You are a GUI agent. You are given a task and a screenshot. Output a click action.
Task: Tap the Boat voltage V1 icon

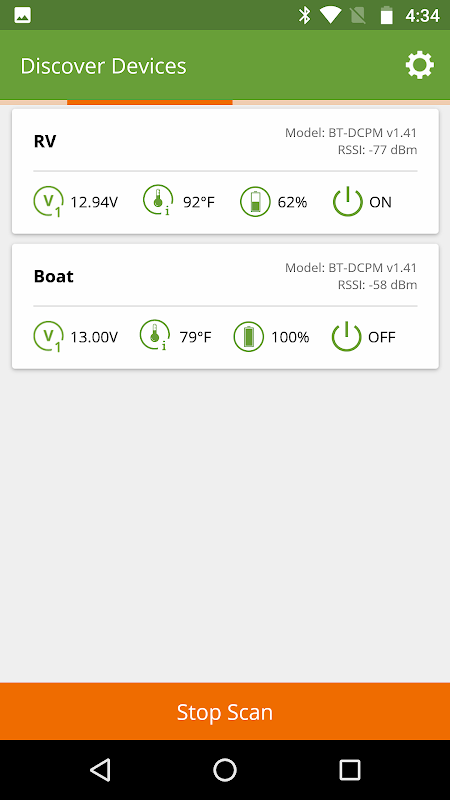tap(48, 337)
